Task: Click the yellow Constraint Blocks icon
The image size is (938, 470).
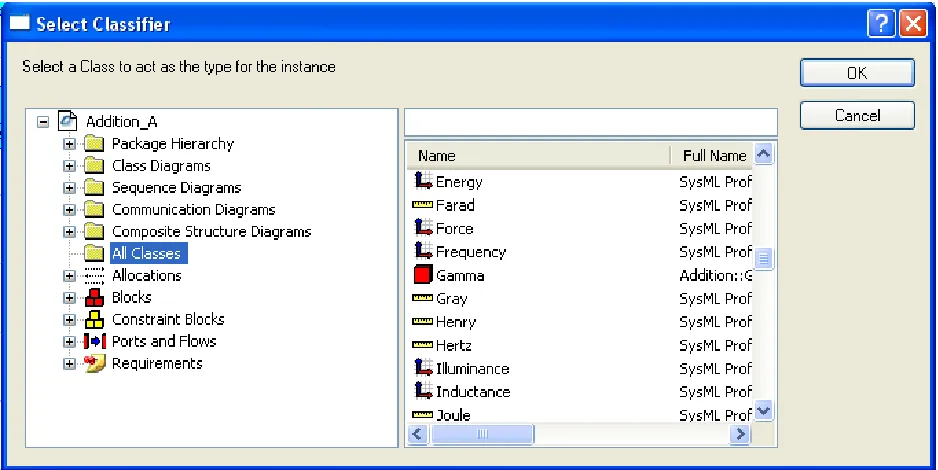Action: [94, 319]
